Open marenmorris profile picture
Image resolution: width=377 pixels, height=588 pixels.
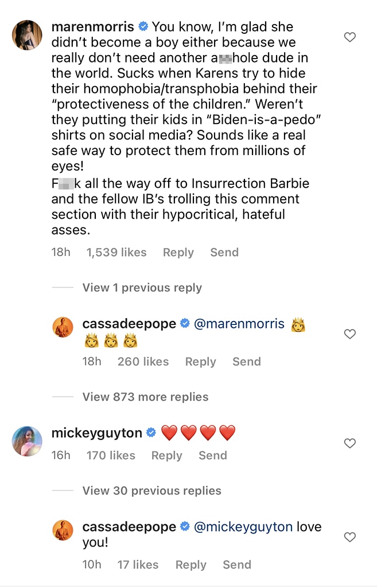click(28, 36)
